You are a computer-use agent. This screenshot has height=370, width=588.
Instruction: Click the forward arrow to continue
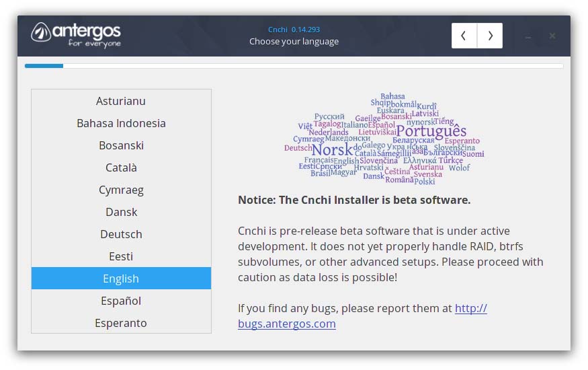point(490,36)
